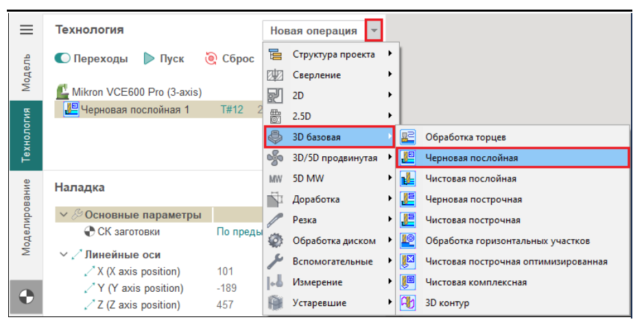Viewport: 644px width, 324px height.
Task: Click the Вспомогательные wrench icon
Action: [x=275, y=261]
